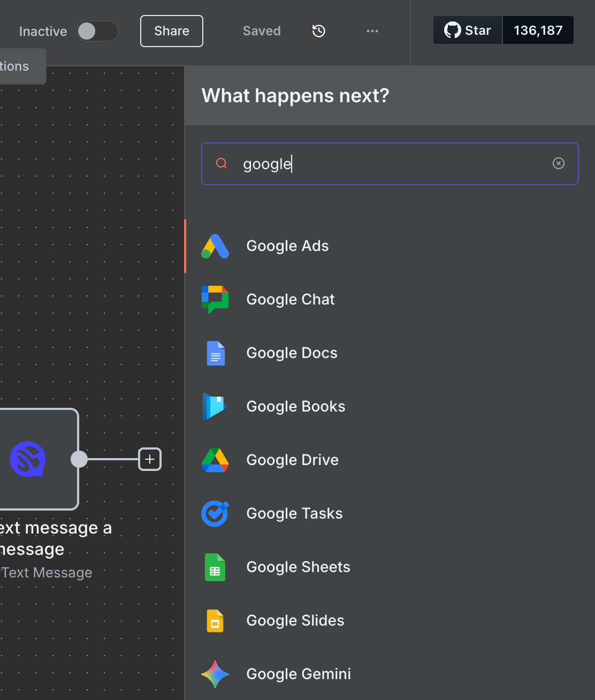This screenshot has height=700, width=595.
Task: Select the Google Drive icon
Action: point(215,460)
